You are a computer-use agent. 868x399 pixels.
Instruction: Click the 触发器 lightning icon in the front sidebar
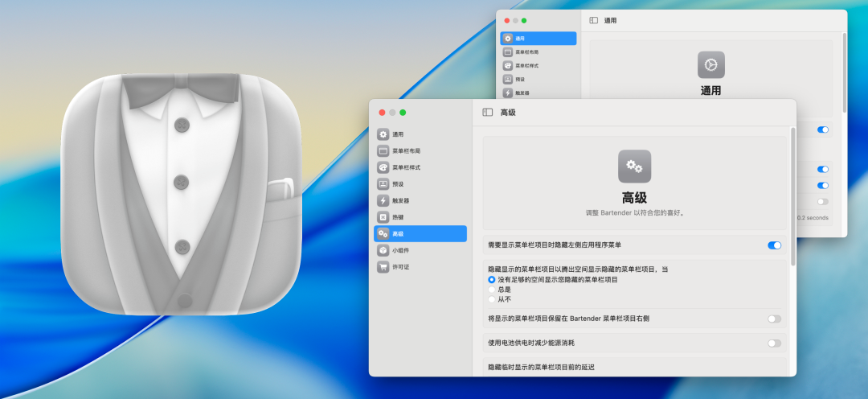(x=383, y=200)
